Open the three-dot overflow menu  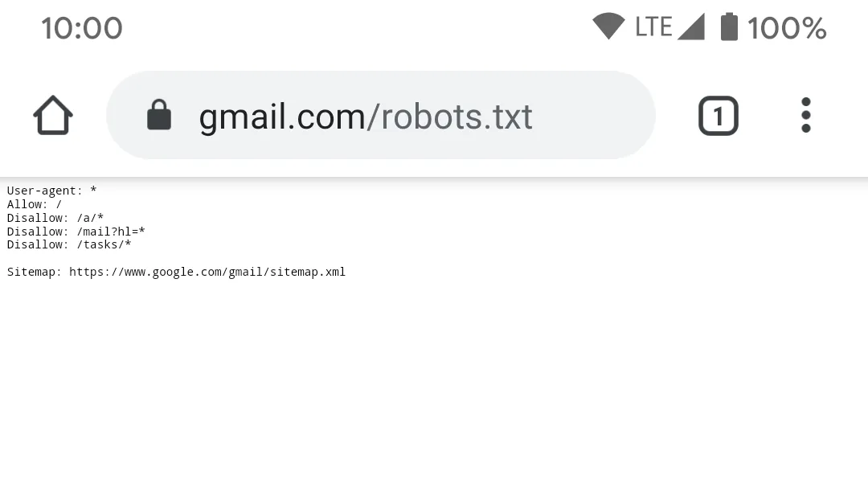(x=805, y=115)
